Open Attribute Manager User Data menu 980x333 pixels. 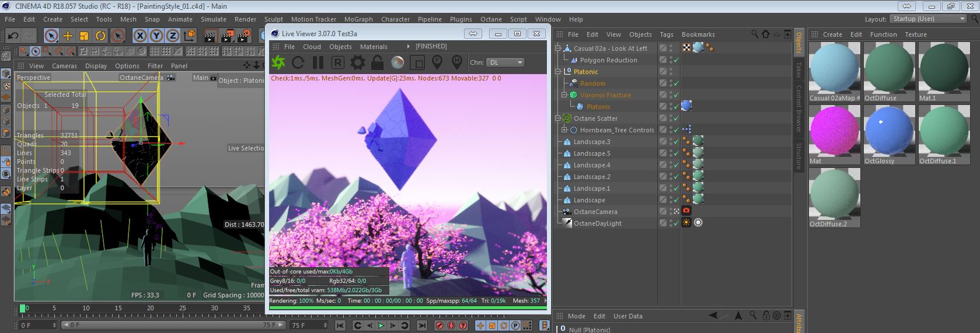pyautogui.click(x=628, y=316)
